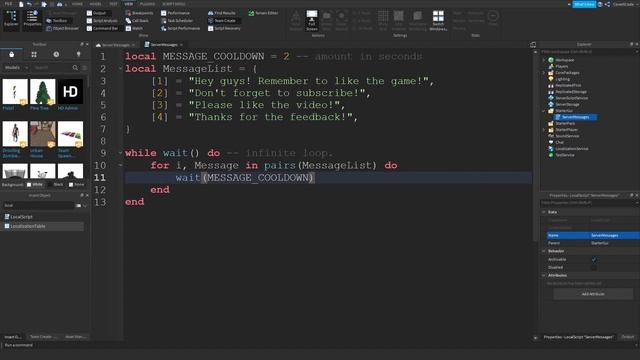Viewport: 640px width, 360px height.
Task: Click the Drooling Zombie model thumbnail
Action: (15, 134)
